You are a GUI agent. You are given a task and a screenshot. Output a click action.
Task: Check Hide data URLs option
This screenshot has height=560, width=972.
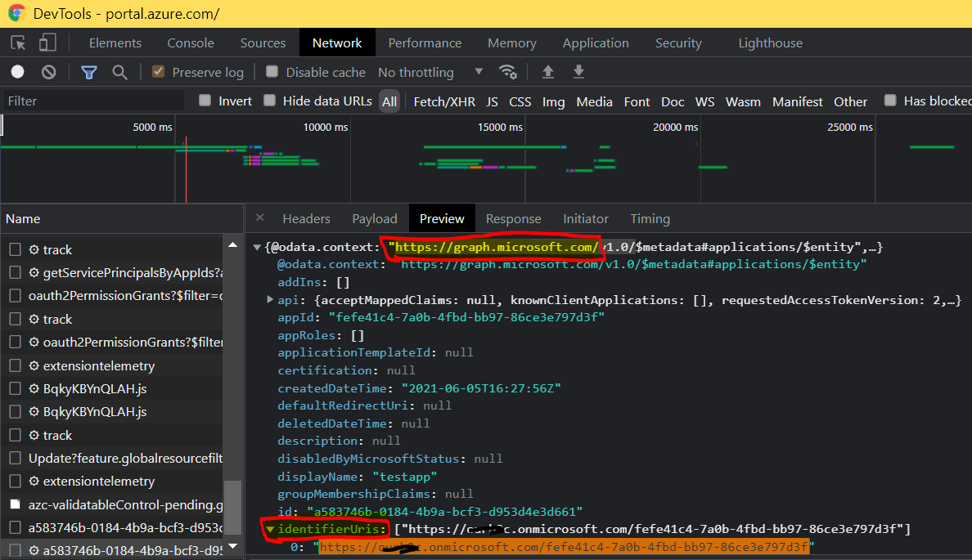269,101
